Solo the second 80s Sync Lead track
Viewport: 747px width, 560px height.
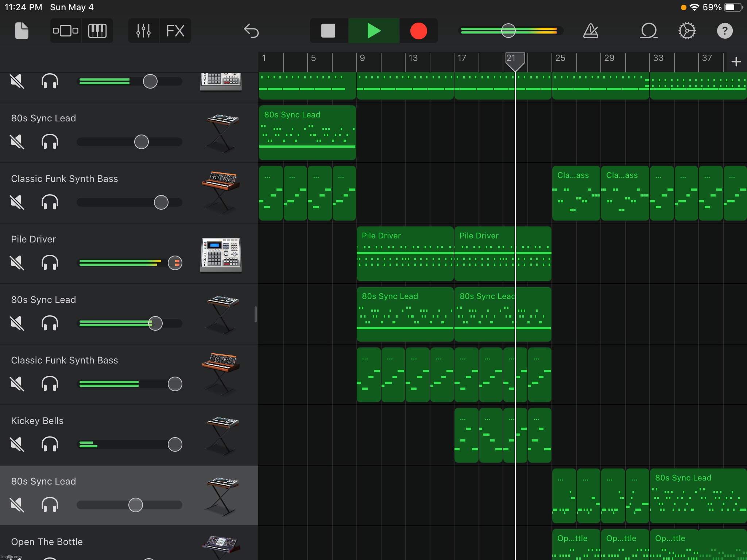click(50, 323)
